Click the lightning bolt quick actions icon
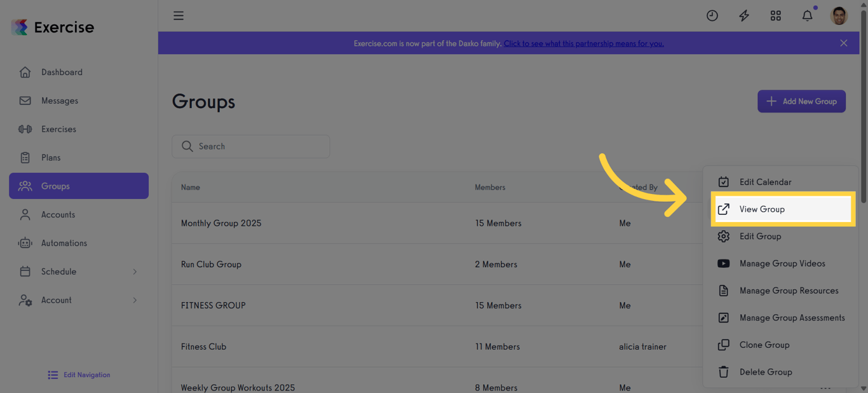This screenshot has width=868, height=393. [x=744, y=16]
